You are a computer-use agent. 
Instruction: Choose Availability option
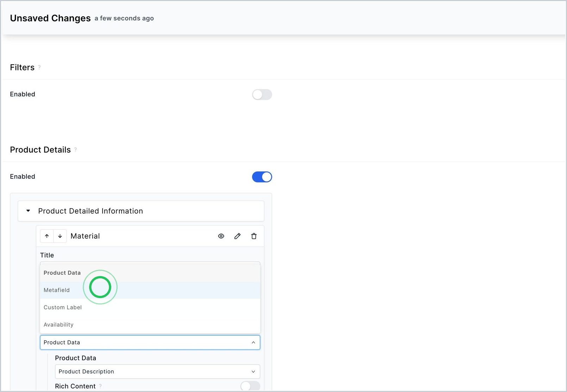click(x=150, y=324)
